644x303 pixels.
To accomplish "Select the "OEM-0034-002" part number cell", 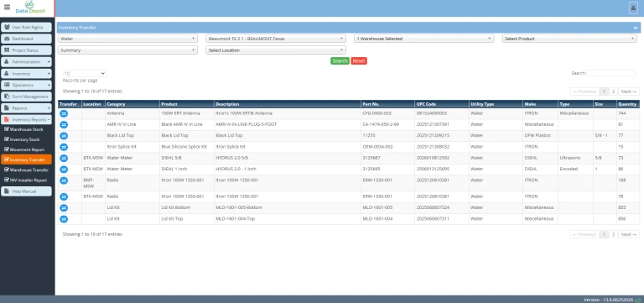I will (x=387, y=146).
